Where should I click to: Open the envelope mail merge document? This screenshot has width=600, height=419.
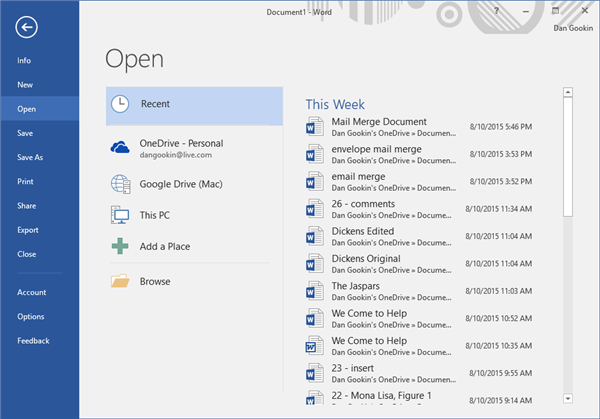375,149
